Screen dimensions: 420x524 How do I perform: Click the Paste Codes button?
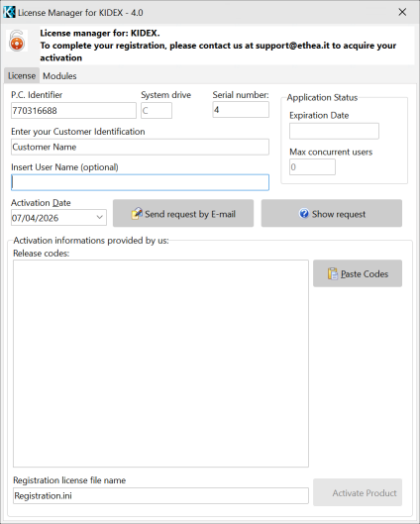[x=358, y=273]
